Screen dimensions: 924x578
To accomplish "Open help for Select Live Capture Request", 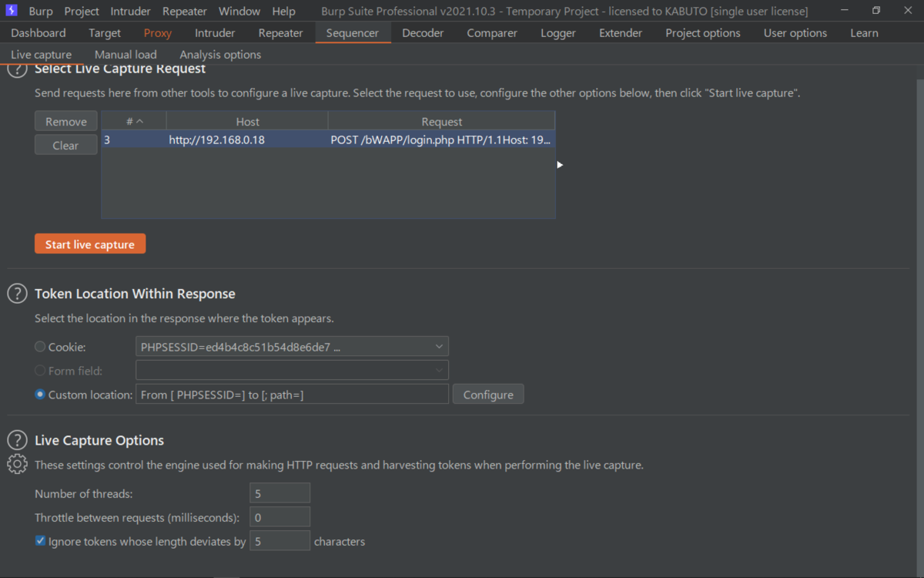I will pyautogui.click(x=18, y=69).
